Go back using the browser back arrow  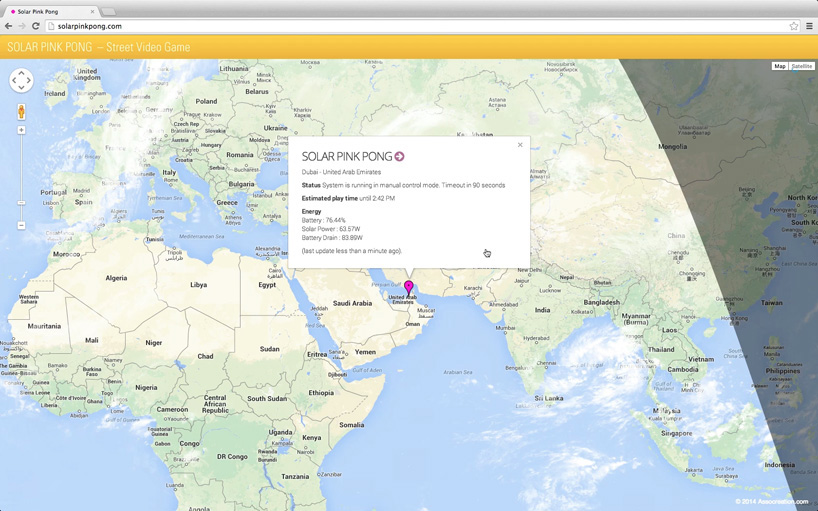coord(9,26)
